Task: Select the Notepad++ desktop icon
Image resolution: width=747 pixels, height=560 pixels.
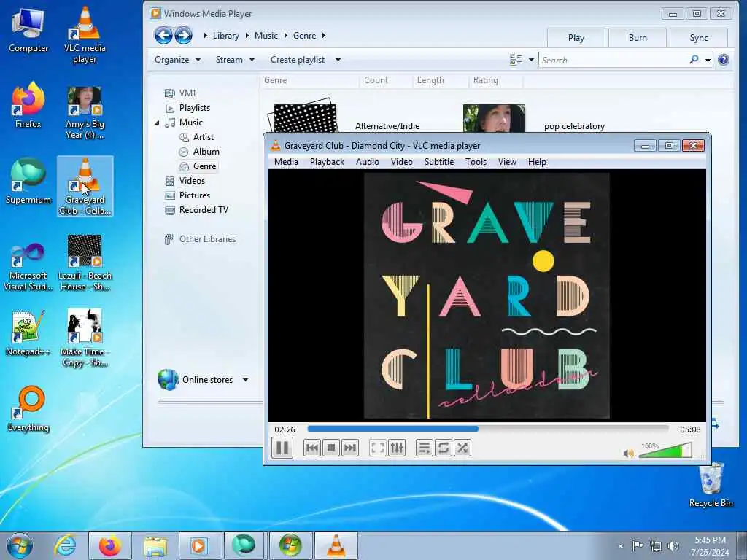Action: pyautogui.click(x=28, y=332)
